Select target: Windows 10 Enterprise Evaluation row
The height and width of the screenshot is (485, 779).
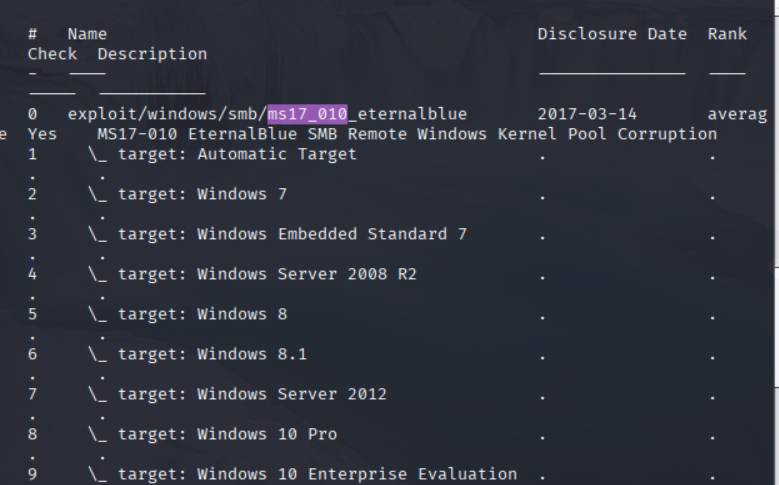pyautogui.click(x=303, y=474)
